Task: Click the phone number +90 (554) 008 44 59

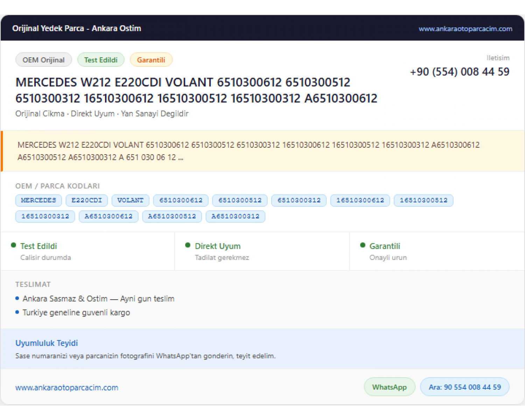Action: pyautogui.click(x=460, y=72)
